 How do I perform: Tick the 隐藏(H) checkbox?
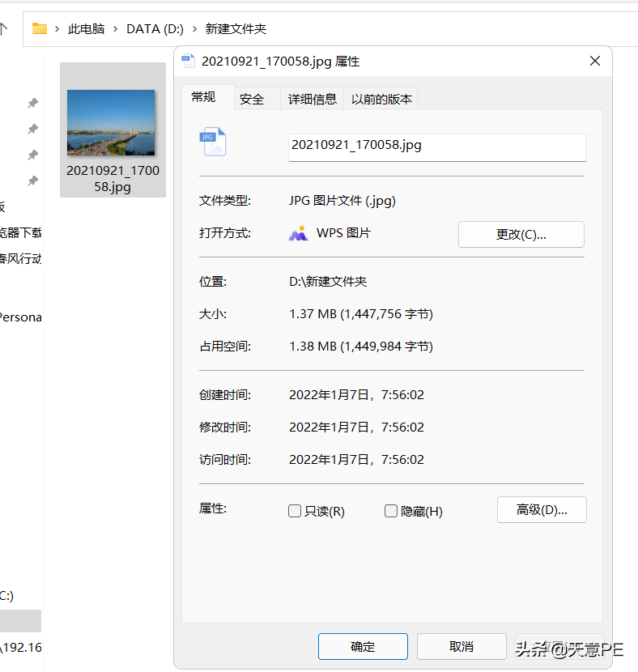[x=391, y=511]
